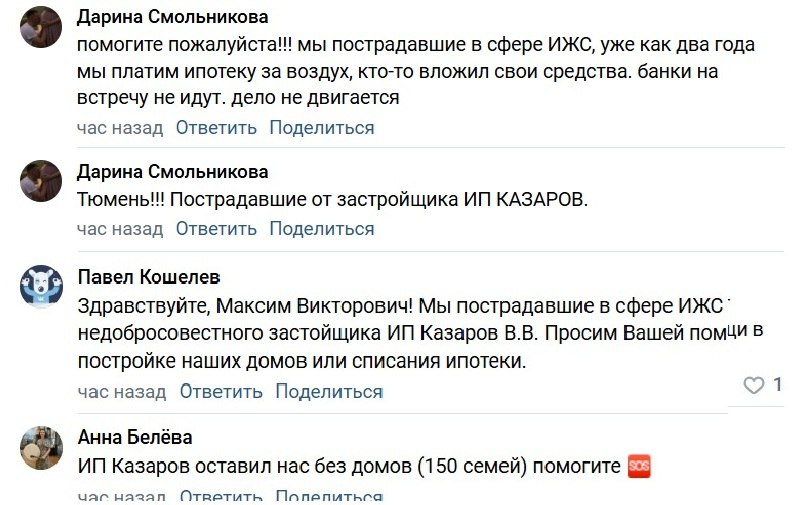
Task: Click Дарина Смольникова's name above 'помогите пожалуйста' comment
Action: pos(172,17)
